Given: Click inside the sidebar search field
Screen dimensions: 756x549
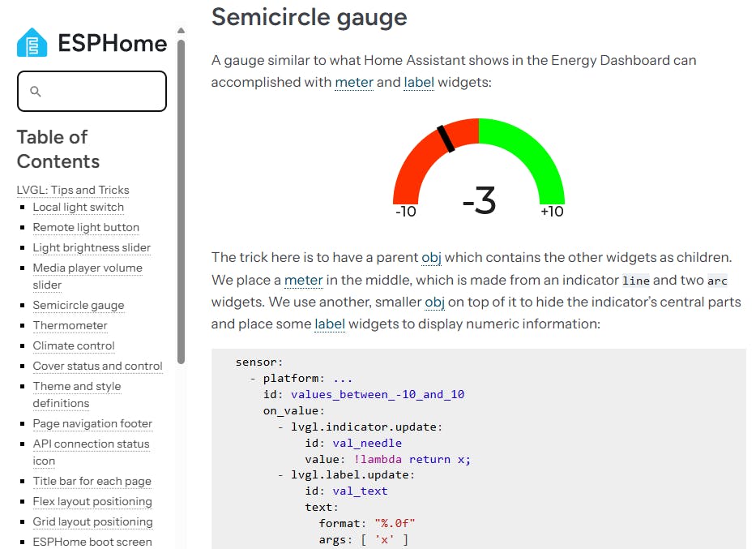Looking at the screenshot, I should (101, 92).
